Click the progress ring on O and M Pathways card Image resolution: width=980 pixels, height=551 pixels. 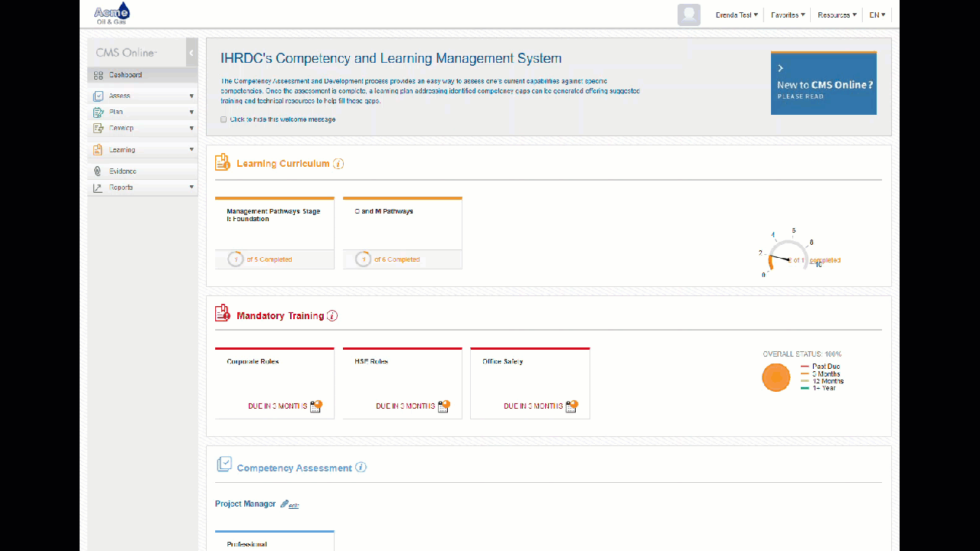click(x=364, y=259)
